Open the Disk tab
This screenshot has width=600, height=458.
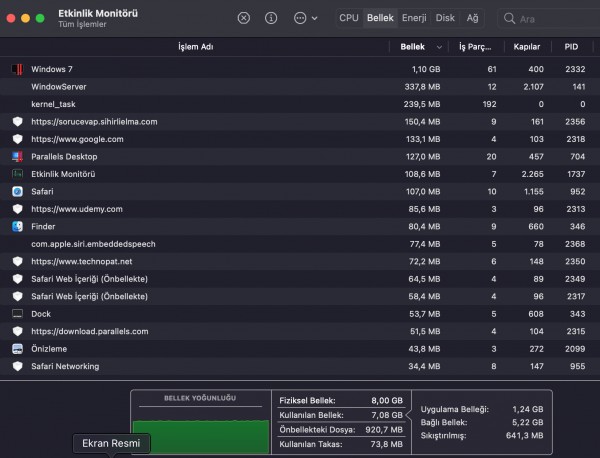point(445,18)
